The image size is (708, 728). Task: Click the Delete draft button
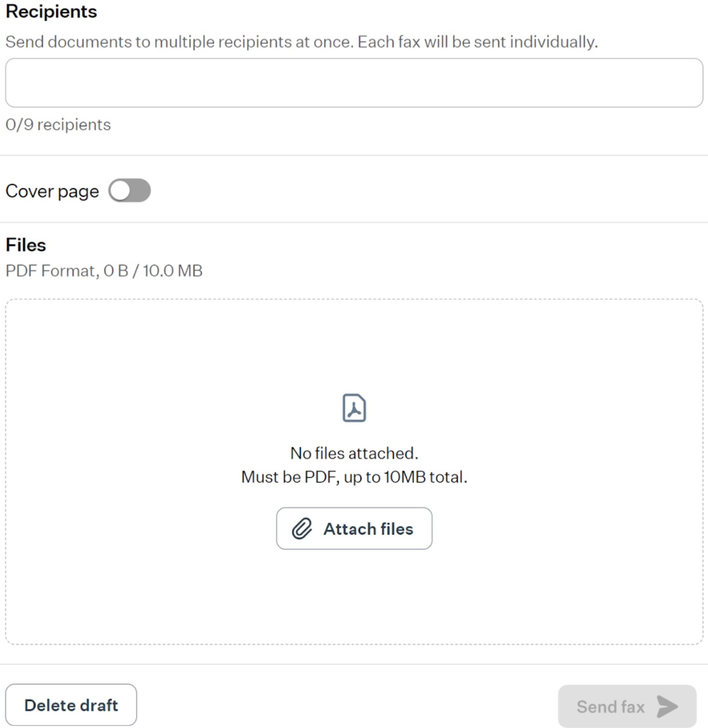click(71, 705)
